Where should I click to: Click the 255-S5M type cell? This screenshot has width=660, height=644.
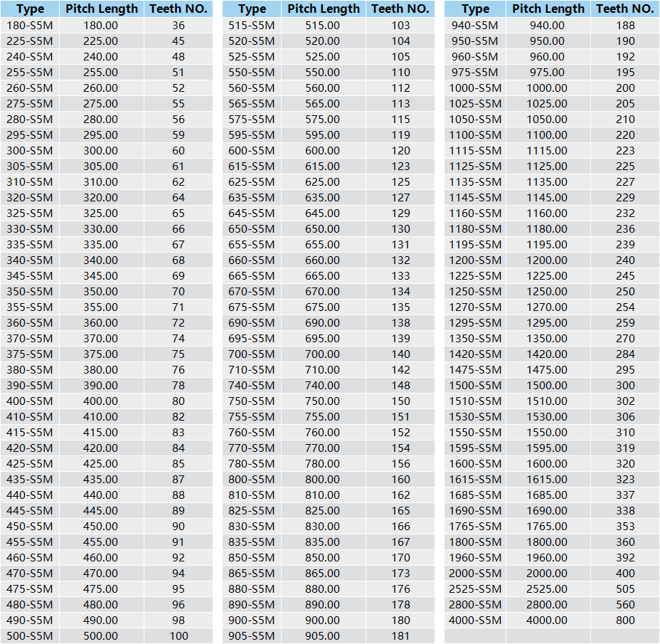pyautogui.click(x=30, y=73)
